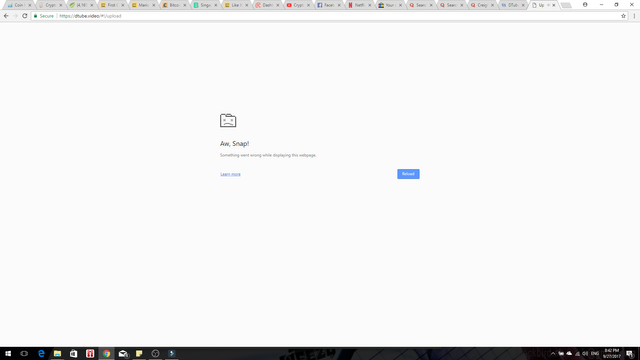Open Sticky Notes from the taskbar
This screenshot has width=640, height=360.
139,353
